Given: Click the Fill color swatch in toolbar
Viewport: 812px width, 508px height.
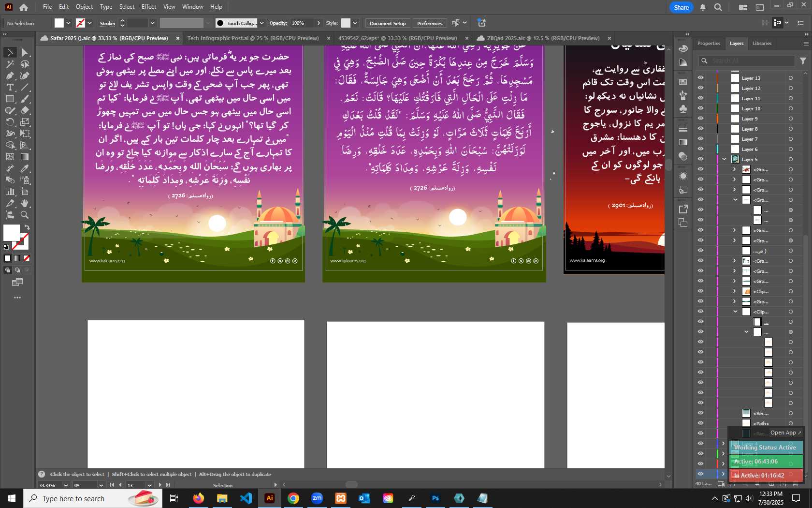Looking at the screenshot, I should pyautogui.click(x=11, y=233).
